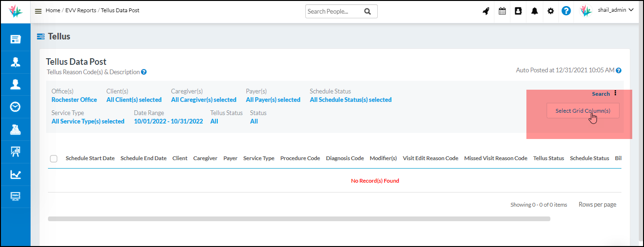The height and width of the screenshot is (247, 644).
Task: Open the calendar icon in header
Action: [502, 11]
